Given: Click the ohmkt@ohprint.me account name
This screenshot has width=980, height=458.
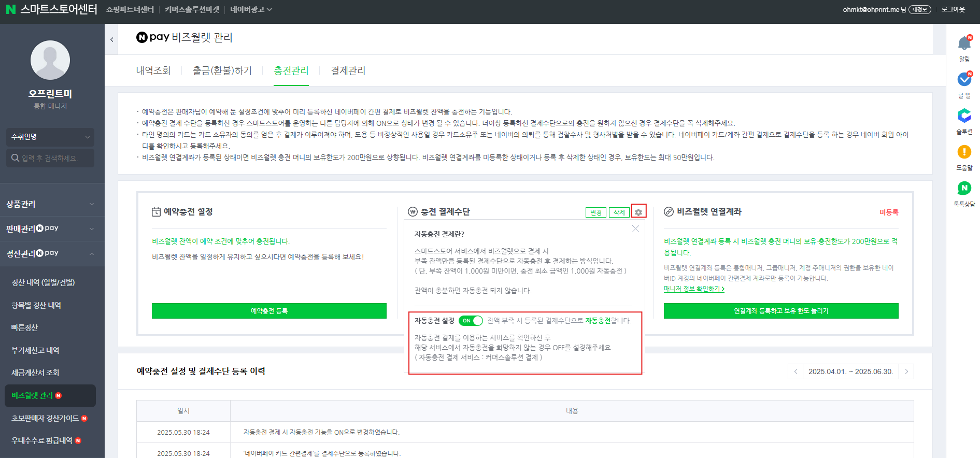Looking at the screenshot, I should tap(871, 9).
